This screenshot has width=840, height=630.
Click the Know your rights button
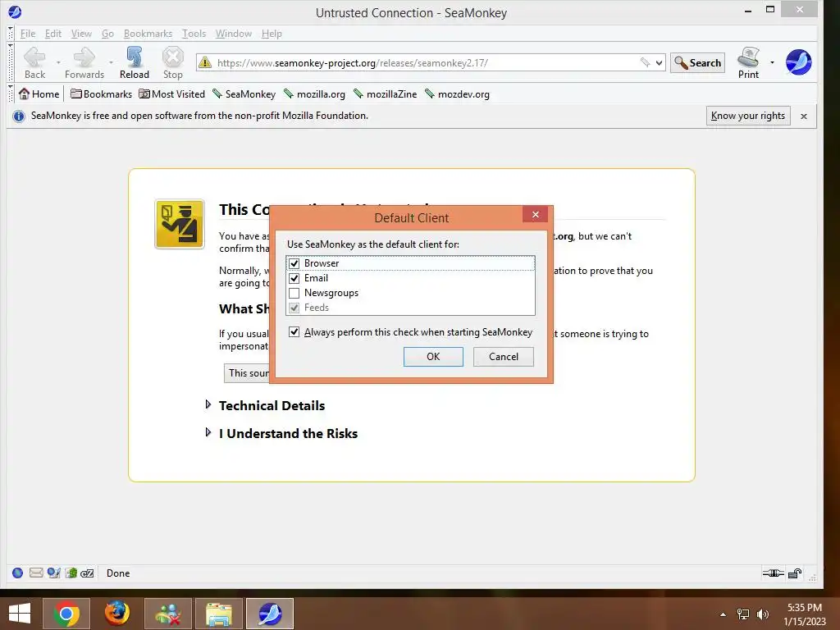(748, 116)
